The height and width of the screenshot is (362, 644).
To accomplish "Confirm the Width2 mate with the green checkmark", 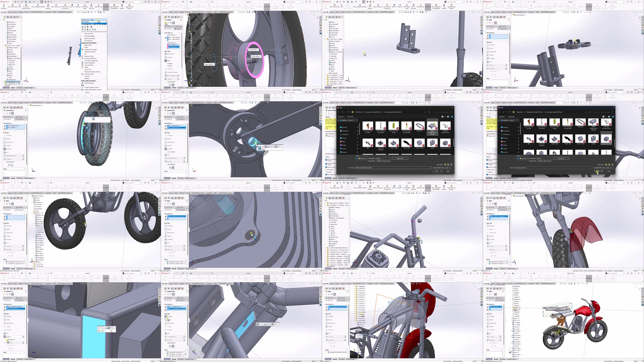I will [x=165, y=23].
